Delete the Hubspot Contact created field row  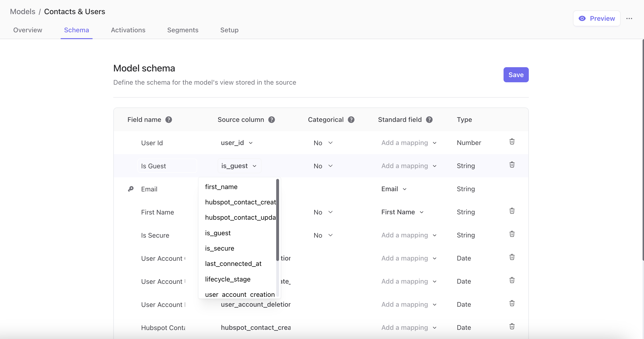[512, 327]
